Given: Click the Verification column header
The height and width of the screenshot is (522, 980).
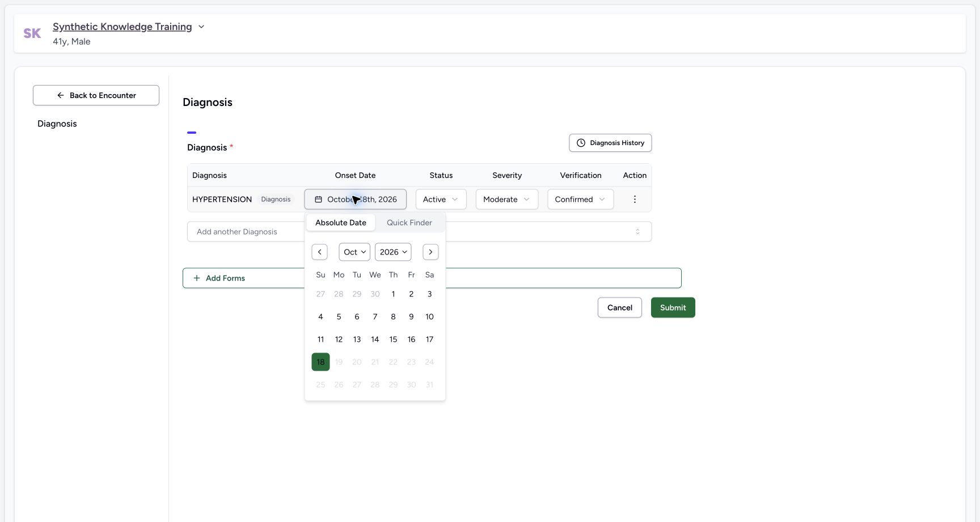Looking at the screenshot, I should click(581, 176).
